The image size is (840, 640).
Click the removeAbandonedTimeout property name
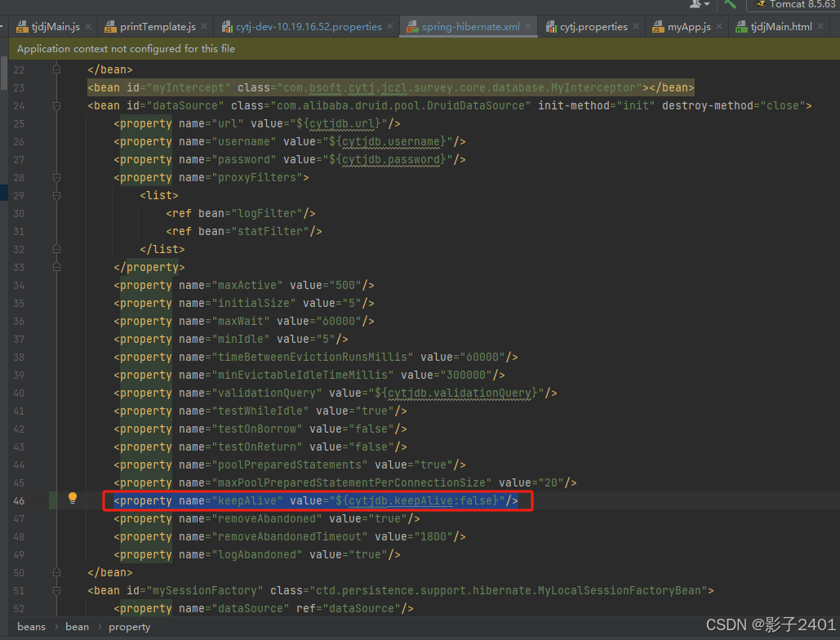pyautogui.click(x=289, y=536)
